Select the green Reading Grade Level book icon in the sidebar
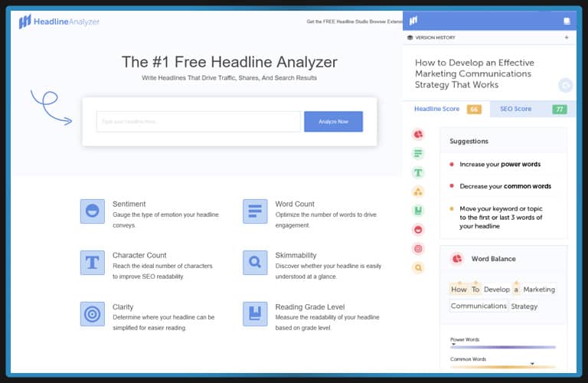 [418, 211]
